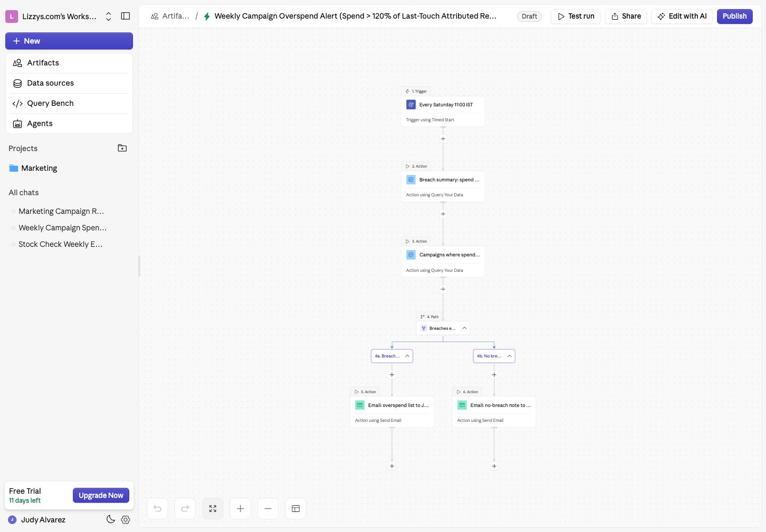Select Campaigns where spend action node
The width and height of the screenshot is (766, 532).
(x=443, y=261)
